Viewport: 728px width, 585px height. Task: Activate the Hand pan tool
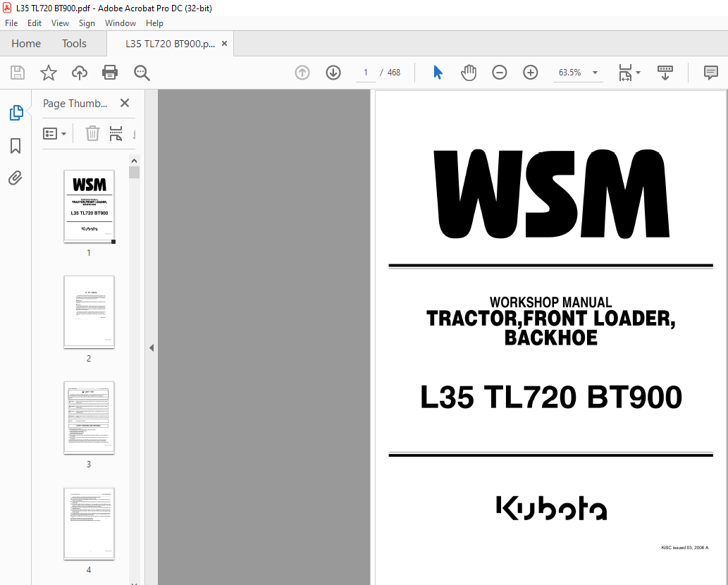tap(469, 73)
